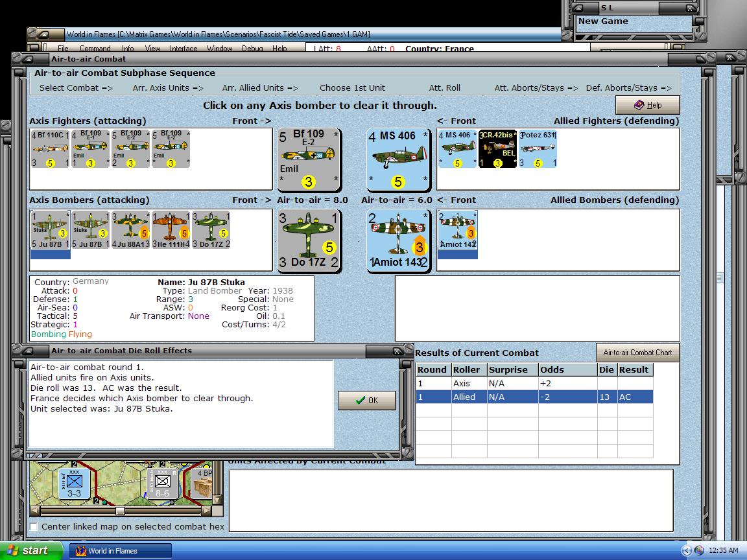Click the Die column header
This screenshot has height=560, width=747.
coord(606,369)
